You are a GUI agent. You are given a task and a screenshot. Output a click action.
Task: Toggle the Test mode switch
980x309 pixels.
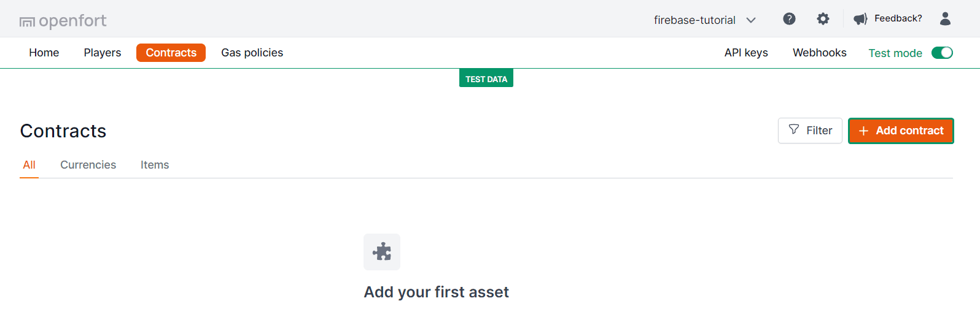tap(942, 53)
